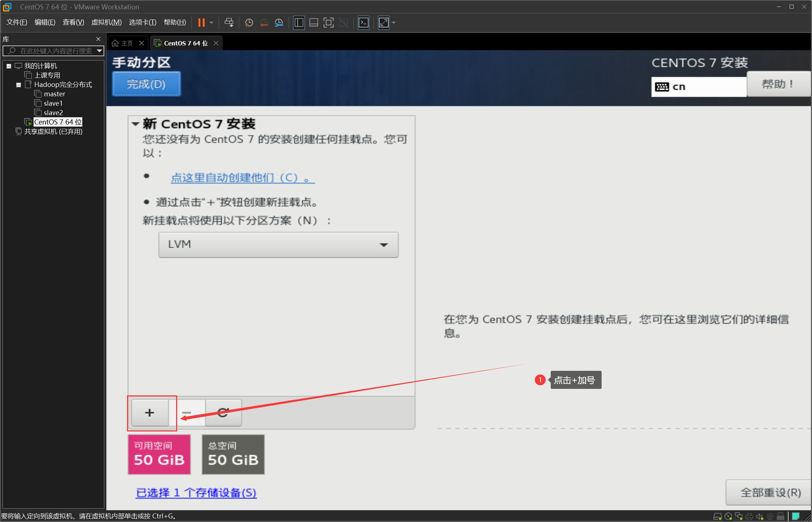The height and width of the screenshot is (522, 812).
Task: Click the USB device status icon
Action: 781,516
